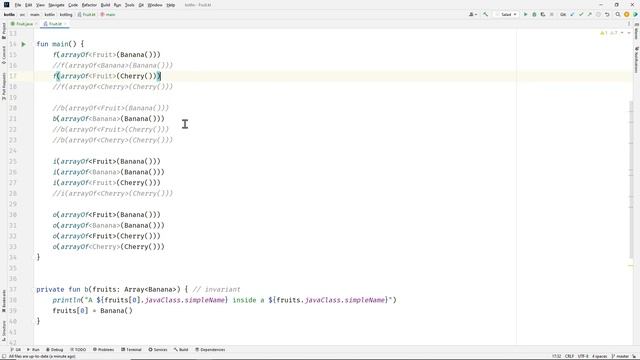Viewport: 640px width, 360px height.
Task: Run with coverage toolbar icon
Action: coord(543,15)
